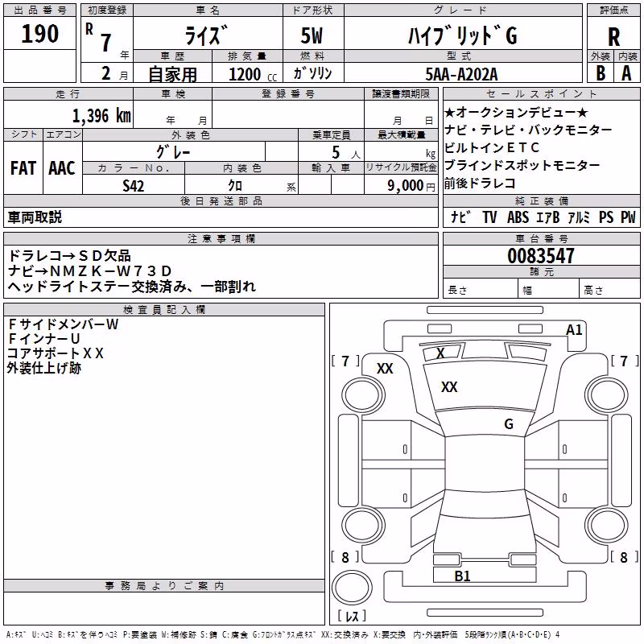Screen dimensions: 644x644
Task: Click air conditioner code AAC
Action: [x=62, y=168]
